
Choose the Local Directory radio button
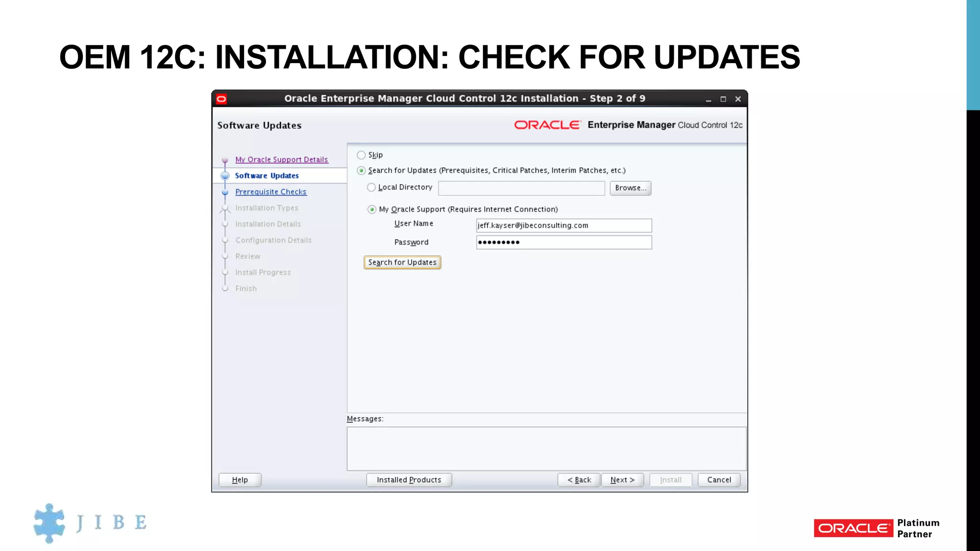371,187
